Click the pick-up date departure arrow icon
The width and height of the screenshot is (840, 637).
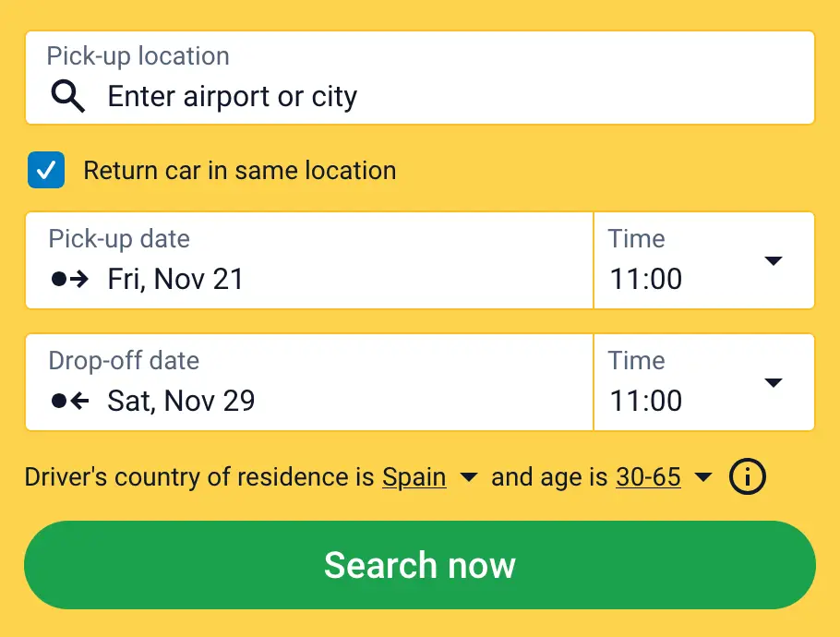pyautogui.click(x=70, y=279)
